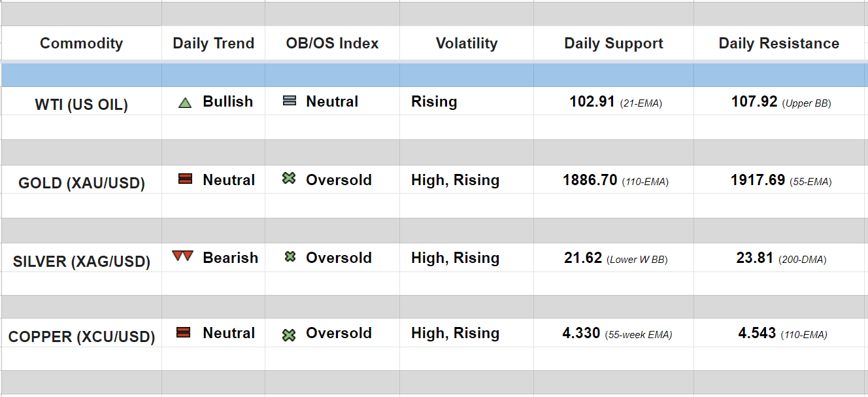Select WTI daily support value 102.91
The width and height of the screenshot is (868, 397).
click(x=592, y=102)
